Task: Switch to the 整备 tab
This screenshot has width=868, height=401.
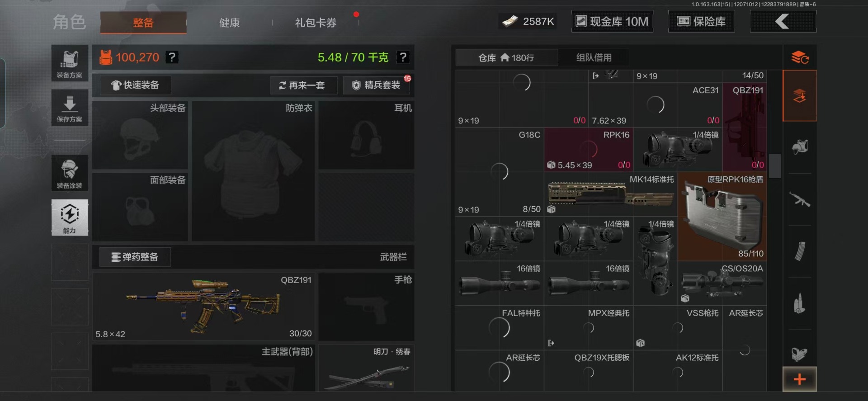Action: tap(143, 23)
